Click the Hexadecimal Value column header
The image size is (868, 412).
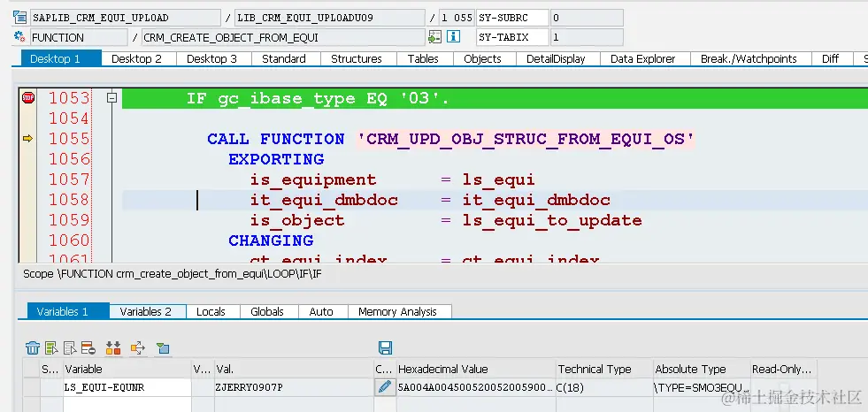[476, 369]
